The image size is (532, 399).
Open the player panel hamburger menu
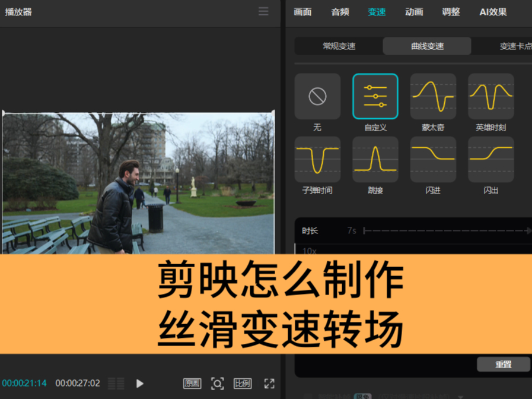pos(263,11)
